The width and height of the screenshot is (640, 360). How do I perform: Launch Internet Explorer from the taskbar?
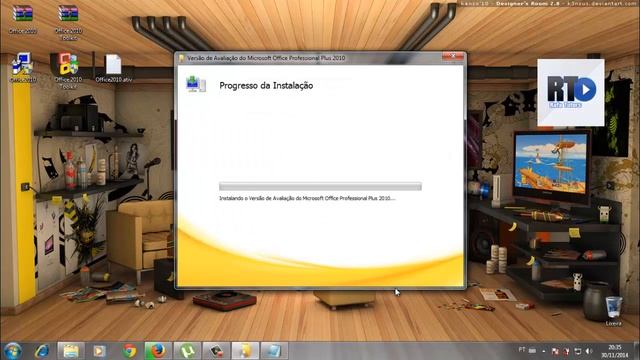[42, 351]
